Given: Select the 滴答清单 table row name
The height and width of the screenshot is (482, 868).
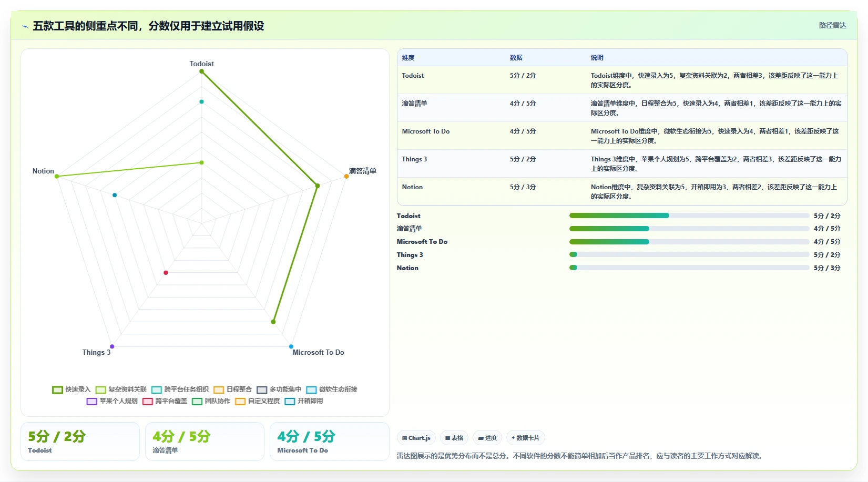Looking at the screenshot, I should (414, 104).
